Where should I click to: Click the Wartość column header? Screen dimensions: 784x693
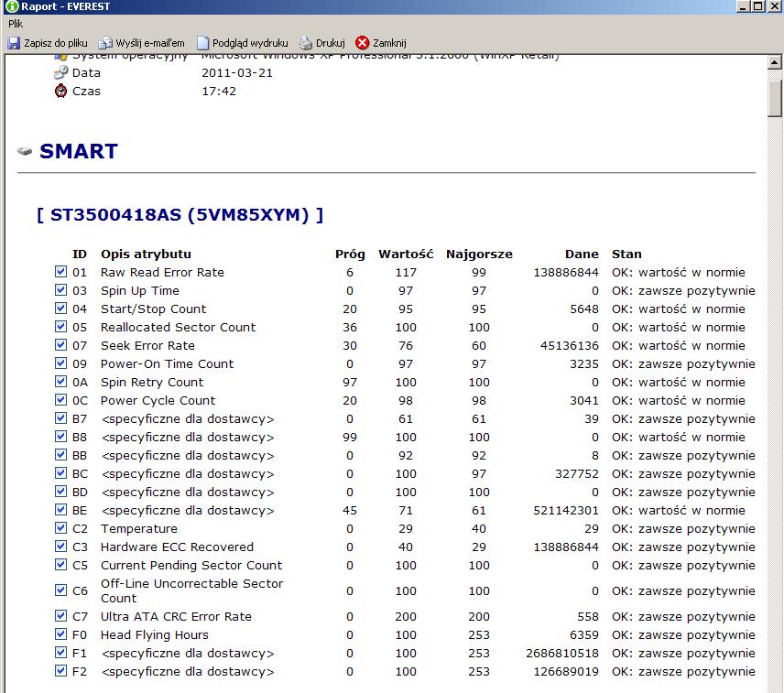coord(406,254)
